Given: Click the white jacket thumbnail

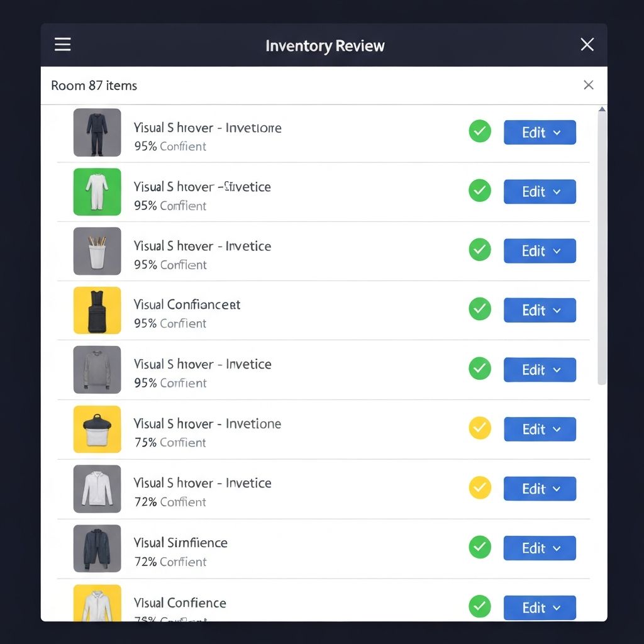Looking at the screenshot, I should point(97,488).
